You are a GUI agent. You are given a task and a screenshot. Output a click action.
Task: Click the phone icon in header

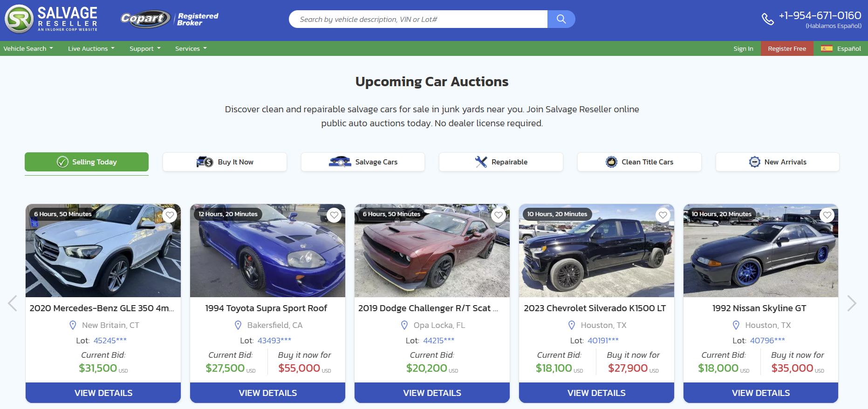767,19
